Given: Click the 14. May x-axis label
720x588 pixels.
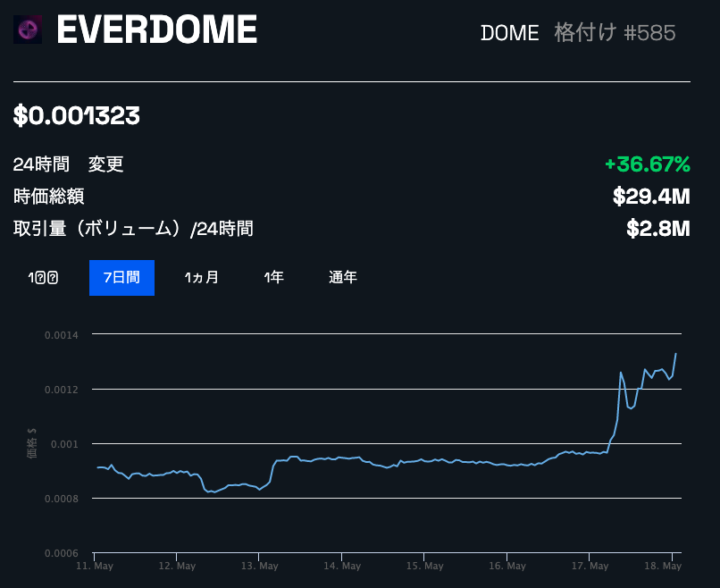Looking at the screenshot, I should tap(342, 566).
